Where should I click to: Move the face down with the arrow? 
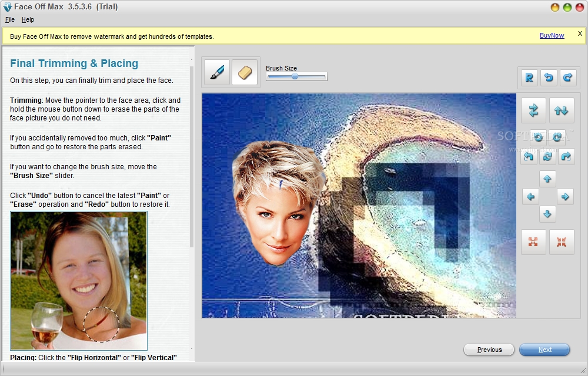tap(547, 214)
